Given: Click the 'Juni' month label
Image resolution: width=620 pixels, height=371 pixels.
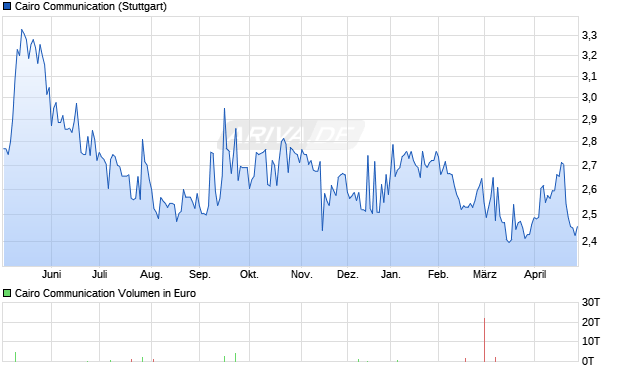Looking at the screenshot, I should pos(51,274).
